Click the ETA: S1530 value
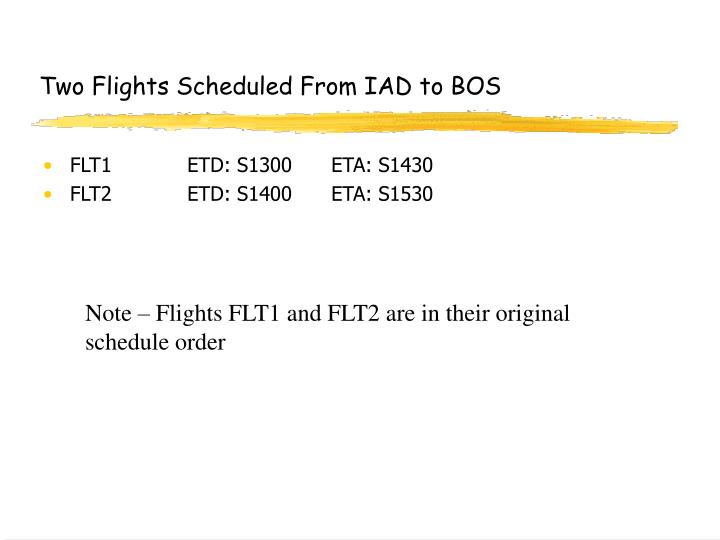This screenshot has height=540, width=720. click(x=382, y=194)
